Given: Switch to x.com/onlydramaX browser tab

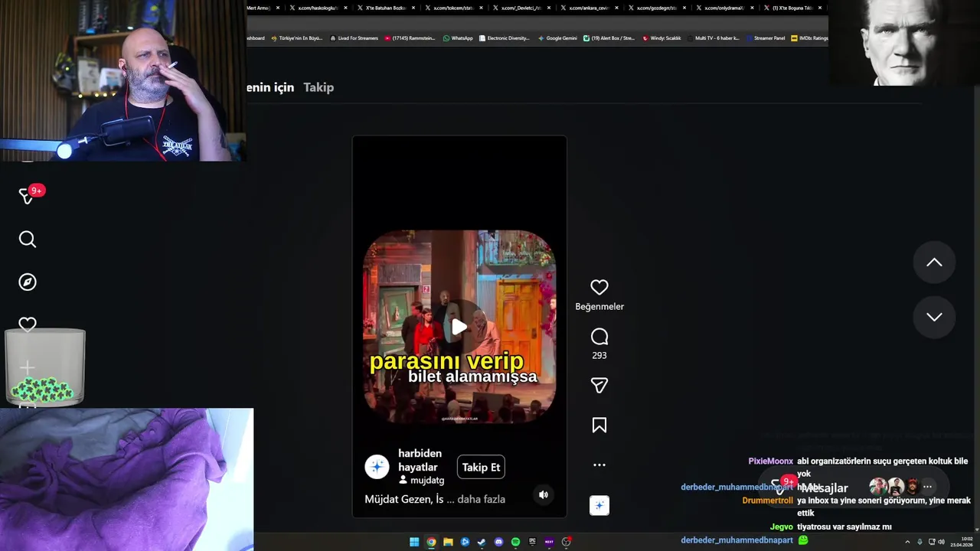Looking at the screenshot, I should coord(724,8).
